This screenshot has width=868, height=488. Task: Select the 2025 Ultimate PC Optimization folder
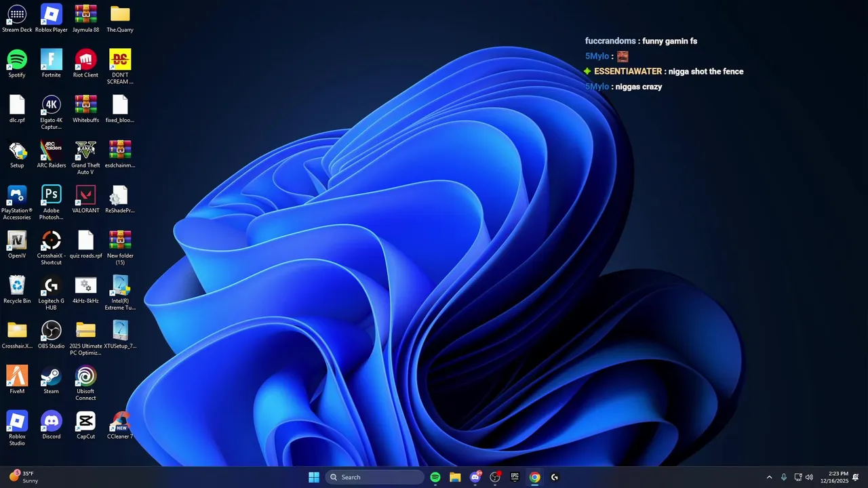(x=85, y=338)
